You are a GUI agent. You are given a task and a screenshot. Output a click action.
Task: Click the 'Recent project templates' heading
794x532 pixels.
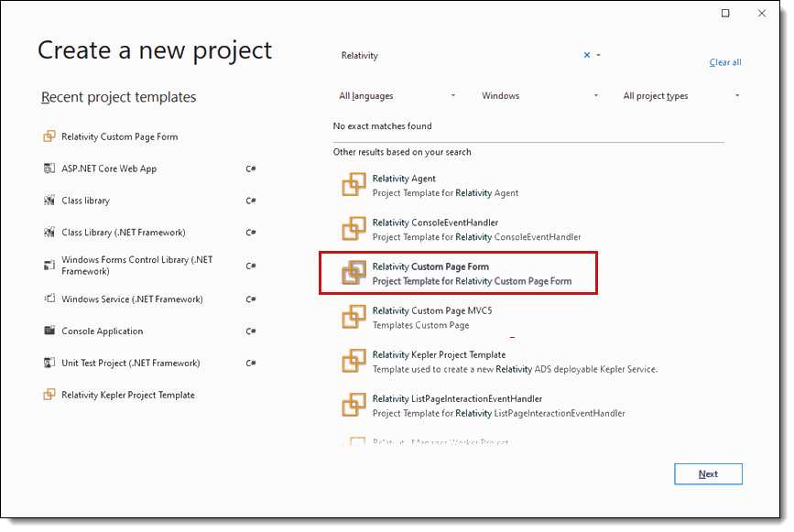point(118,97)
